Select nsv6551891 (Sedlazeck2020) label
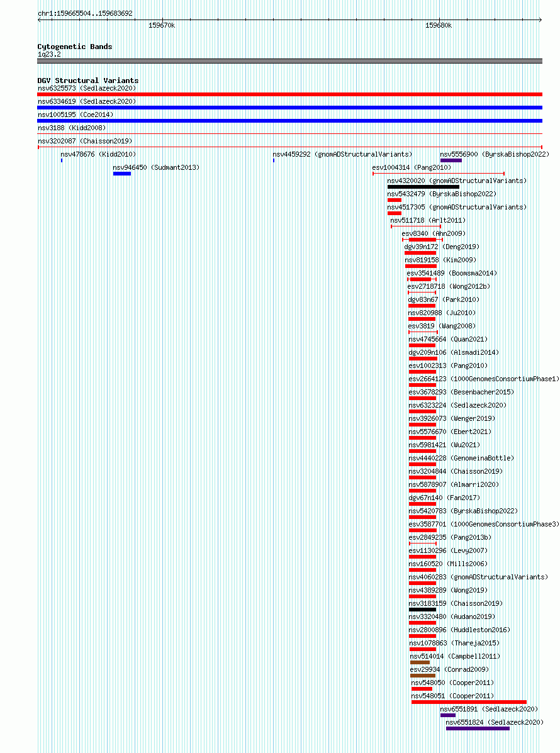 pyautogui.click(x=489, y=709)
